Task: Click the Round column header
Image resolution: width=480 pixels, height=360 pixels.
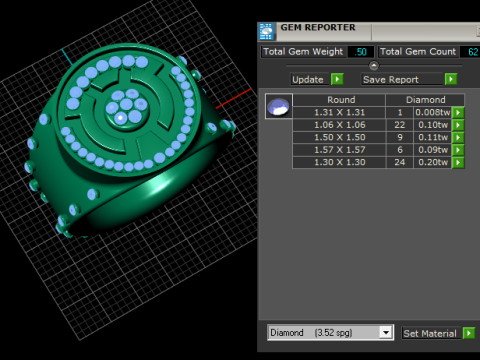Action: coord(339,100)
